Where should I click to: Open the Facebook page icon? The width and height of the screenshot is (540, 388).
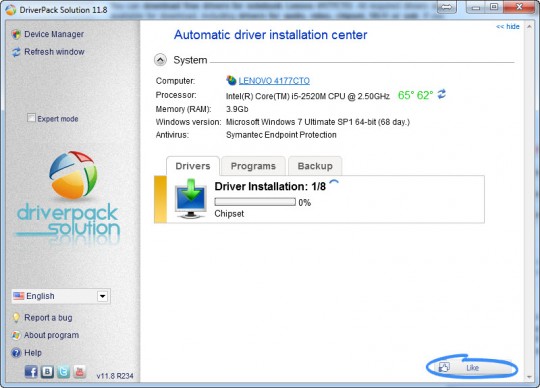click(x=31, y=372)
